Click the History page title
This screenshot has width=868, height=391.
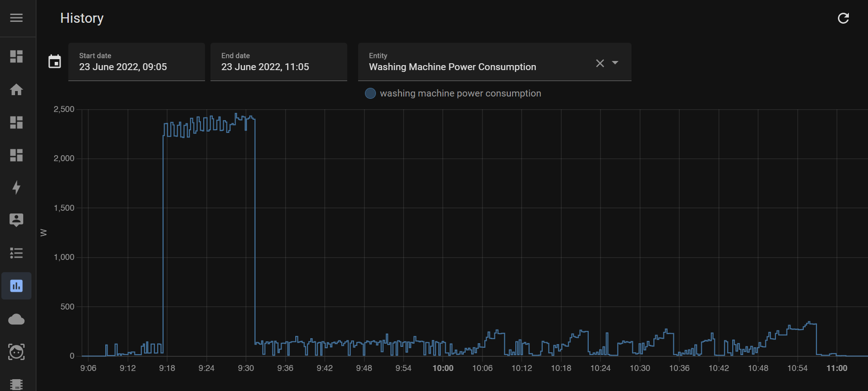pos(82,18)
